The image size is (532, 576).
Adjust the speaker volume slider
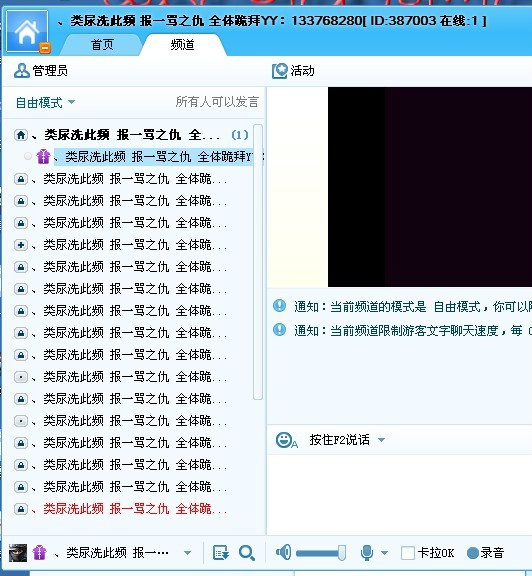tap(321, 553)
